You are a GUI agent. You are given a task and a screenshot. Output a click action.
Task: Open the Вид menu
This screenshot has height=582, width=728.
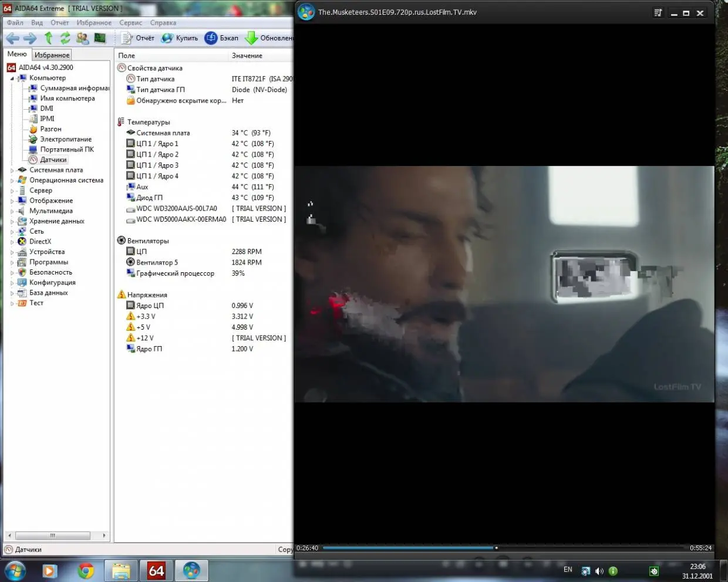click(x=37, y=23)
